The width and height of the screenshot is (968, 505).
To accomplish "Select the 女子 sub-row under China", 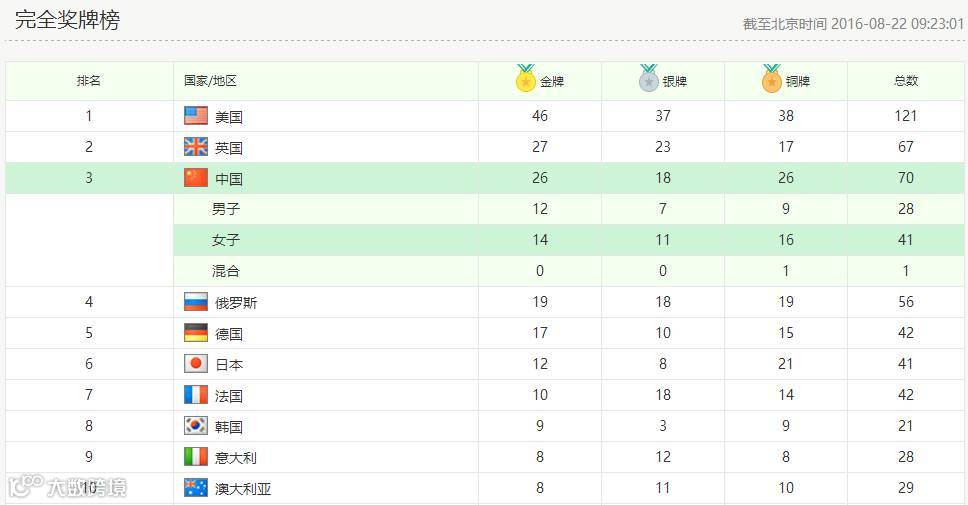I will coord(226,241).
